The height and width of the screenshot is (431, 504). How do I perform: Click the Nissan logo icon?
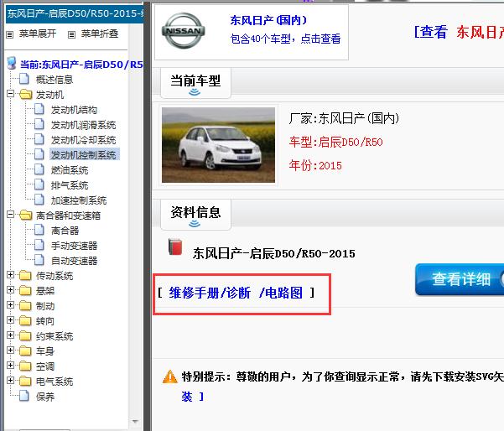(183, 31)
